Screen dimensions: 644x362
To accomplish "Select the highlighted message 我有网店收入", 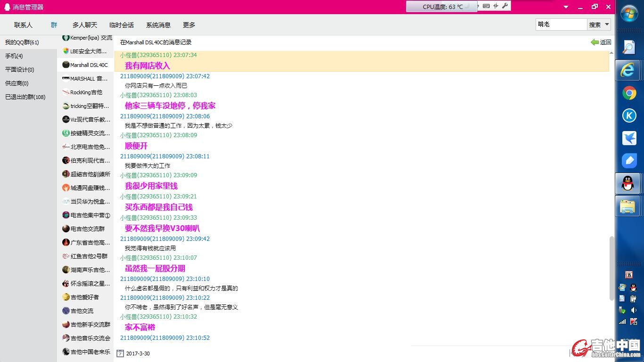I will point(147,66).
